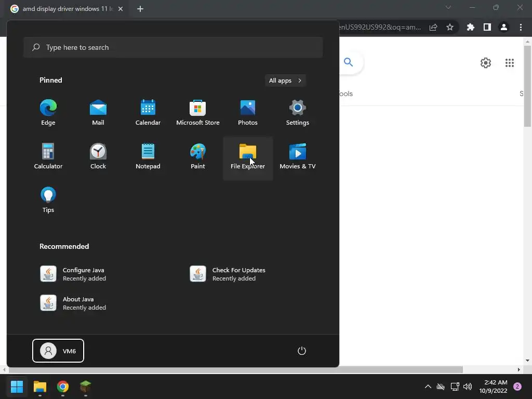The image size is (532, 399).
Task: Click horizontal scrollbar right arrow
Action: (x=519, y=369)
